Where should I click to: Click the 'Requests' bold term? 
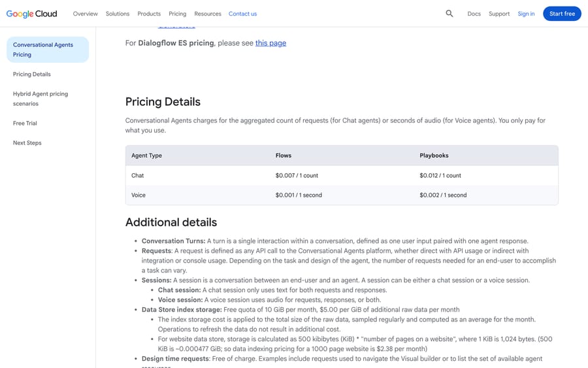(x=156, y=250)
